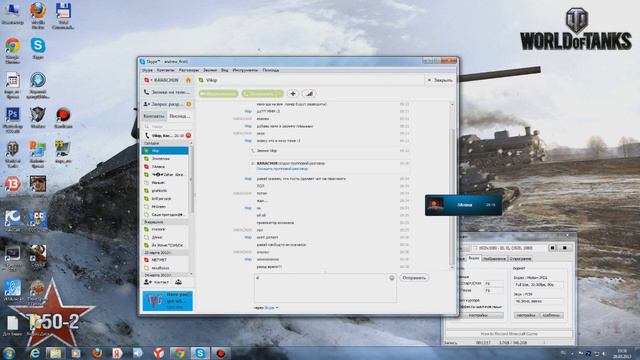Viewport: 640px width, 360px height.
Task: Open the Помощь menu
Action: [x=270, y=70]
